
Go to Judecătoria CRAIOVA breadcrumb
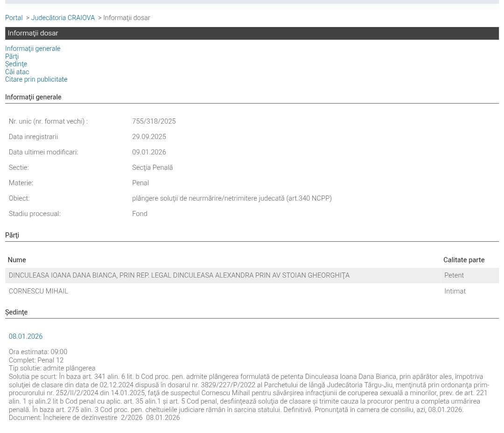pyautogui.click(x=63, y=18)
